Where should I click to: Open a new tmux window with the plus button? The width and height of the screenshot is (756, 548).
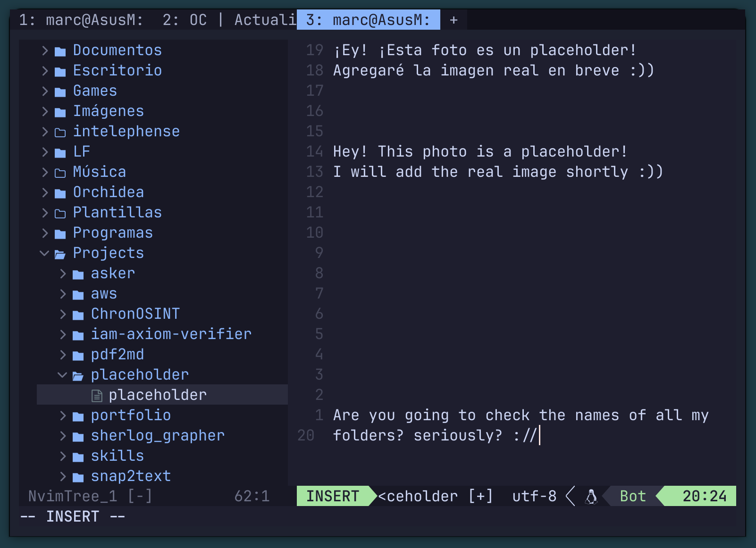453,20
